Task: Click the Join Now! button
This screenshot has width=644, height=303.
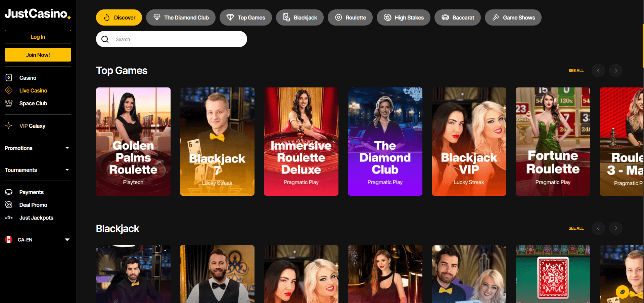Action: pos(38,54)
